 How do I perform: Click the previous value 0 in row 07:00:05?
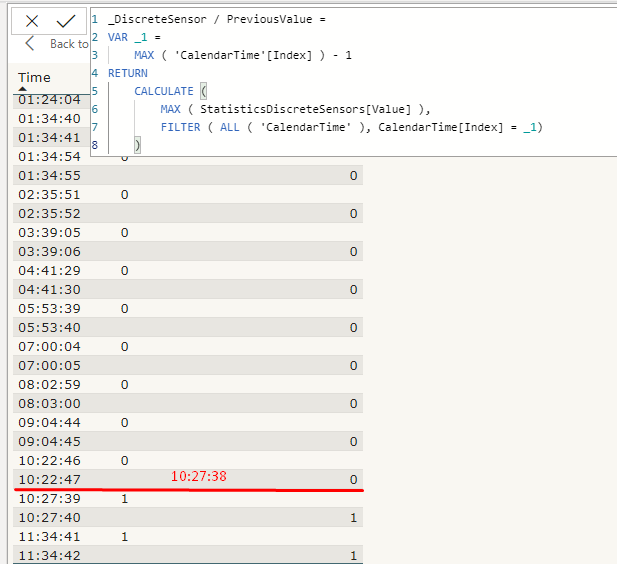[x=353, y=365]
